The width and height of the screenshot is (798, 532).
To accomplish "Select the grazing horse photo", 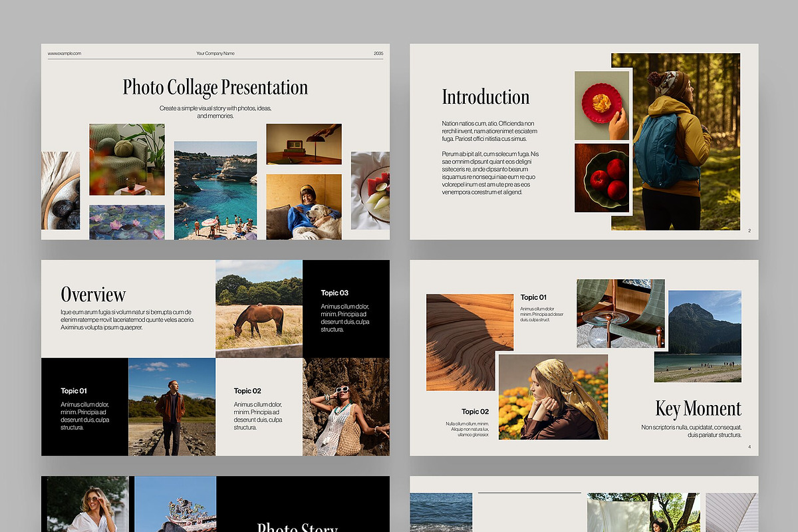I will 259,309.
